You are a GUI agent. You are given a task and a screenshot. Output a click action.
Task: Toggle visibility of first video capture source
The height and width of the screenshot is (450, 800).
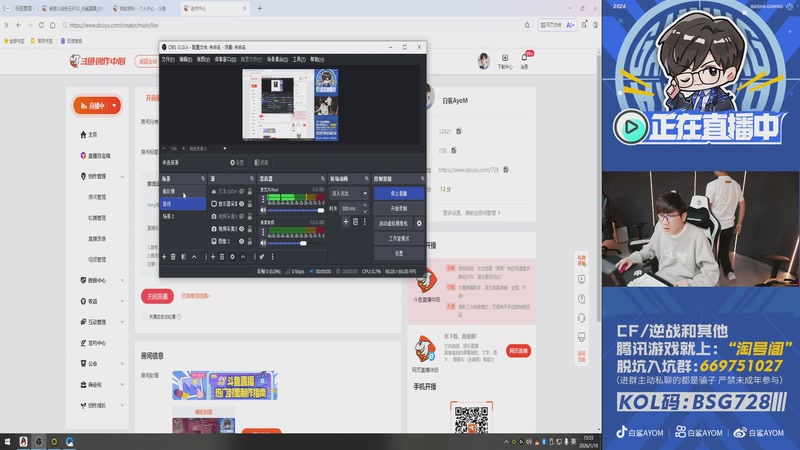[241, 216]
